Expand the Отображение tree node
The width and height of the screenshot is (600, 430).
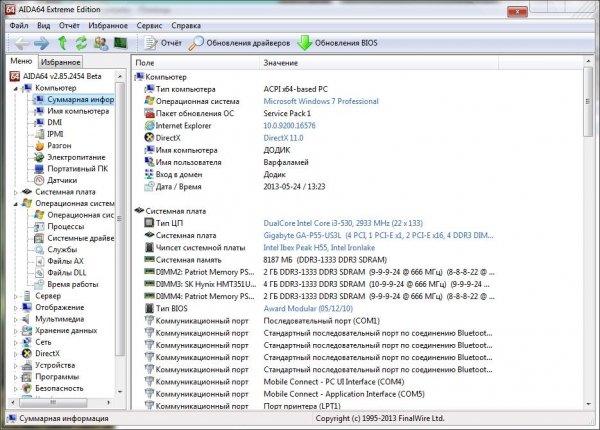click(16, 308)
